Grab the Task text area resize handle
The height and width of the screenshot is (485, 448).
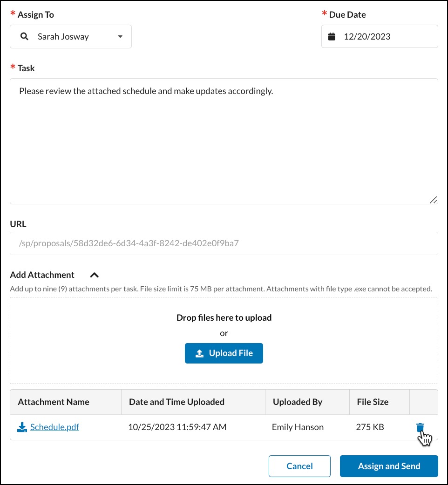[433, 200]
